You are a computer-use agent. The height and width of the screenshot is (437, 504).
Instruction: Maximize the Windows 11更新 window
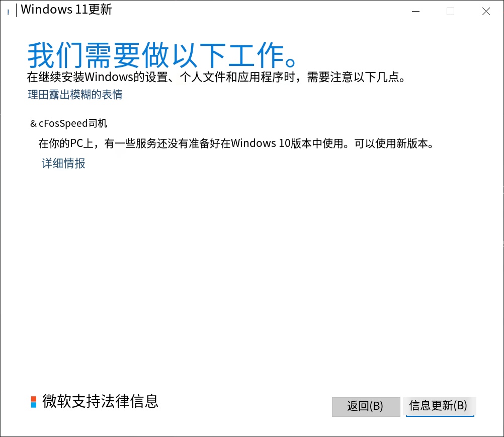(x=450, y=11)
